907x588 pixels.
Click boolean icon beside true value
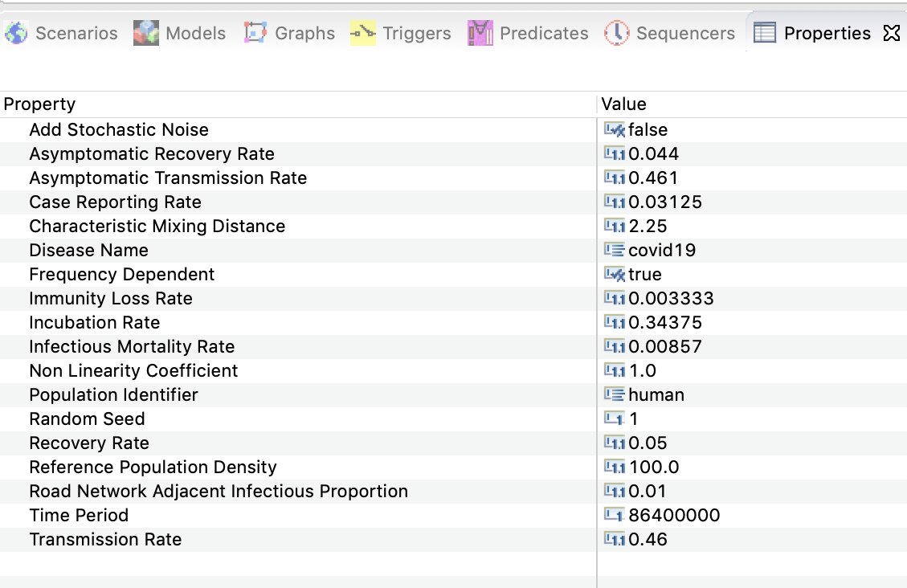point(615,274)
